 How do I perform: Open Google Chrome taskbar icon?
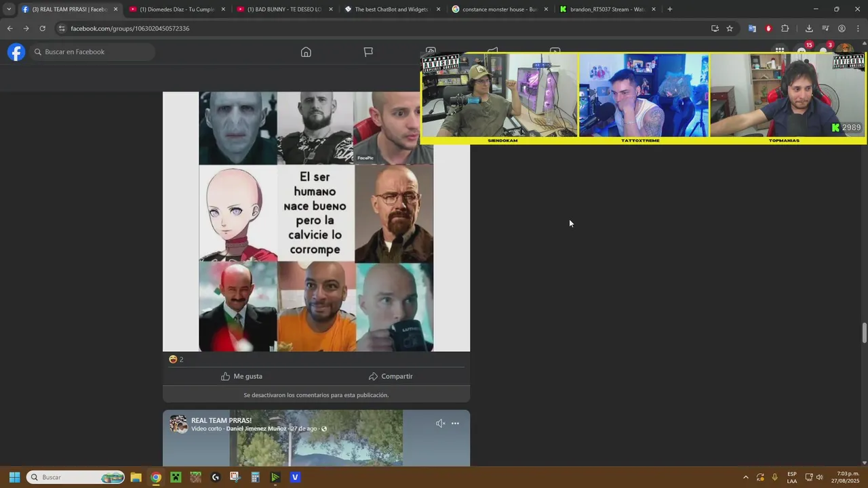coord(156,477)
